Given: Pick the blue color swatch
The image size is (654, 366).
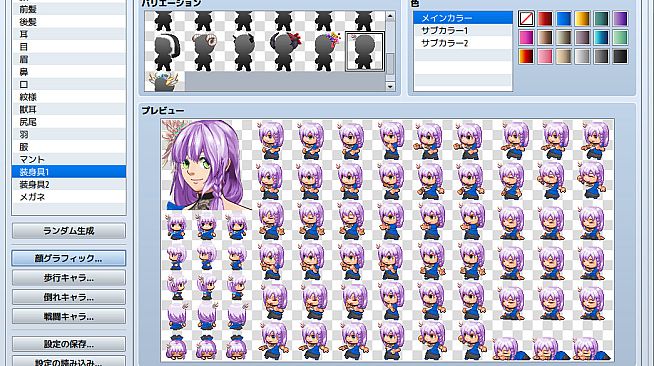Looking at the screenshot, I should pyautogui.click(x=564, y=19).
